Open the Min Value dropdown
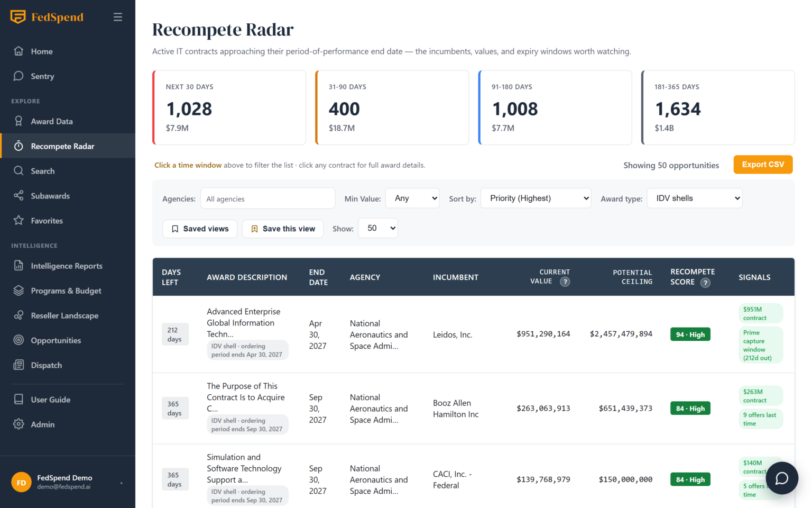This screenshot has height=508, width=812. (x=412, y=198)
